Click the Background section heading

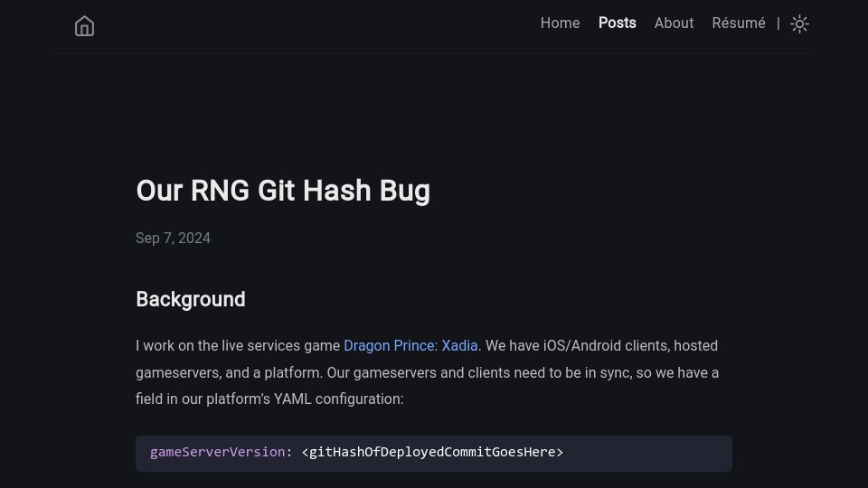pyautogui.click(x=191, y=299)
